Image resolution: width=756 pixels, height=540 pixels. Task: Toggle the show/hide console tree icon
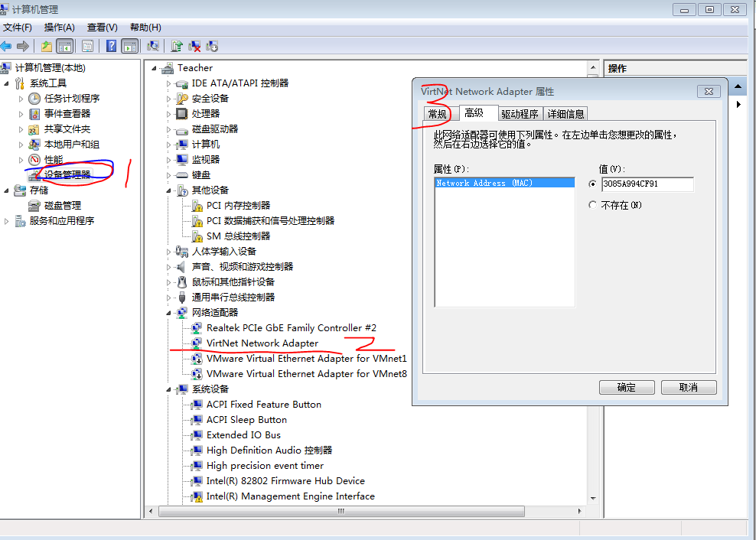pos(65,46)
